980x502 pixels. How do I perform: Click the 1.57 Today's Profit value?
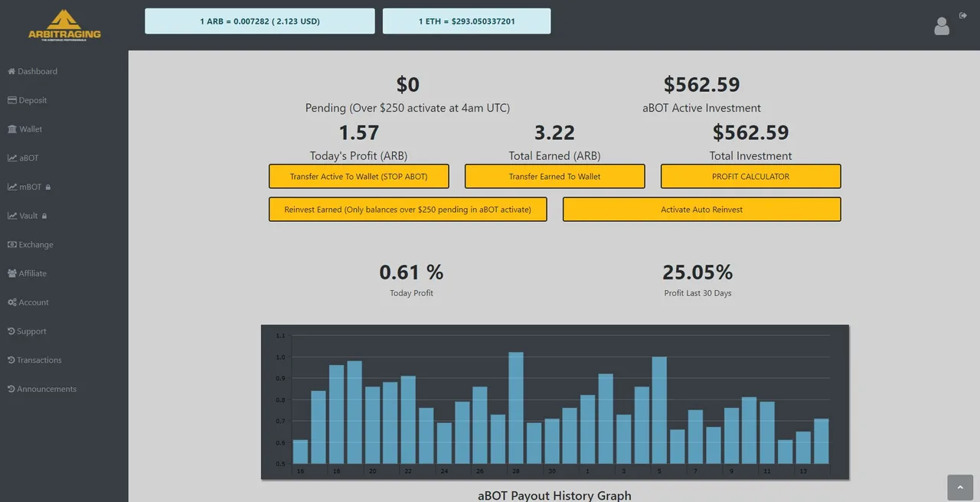(359, 132)
